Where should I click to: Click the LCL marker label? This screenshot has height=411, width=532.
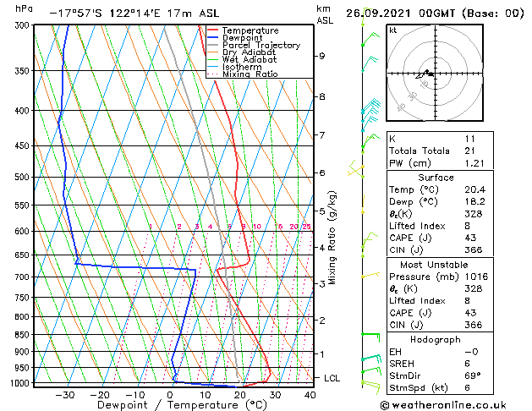click(x=332, y=378)
